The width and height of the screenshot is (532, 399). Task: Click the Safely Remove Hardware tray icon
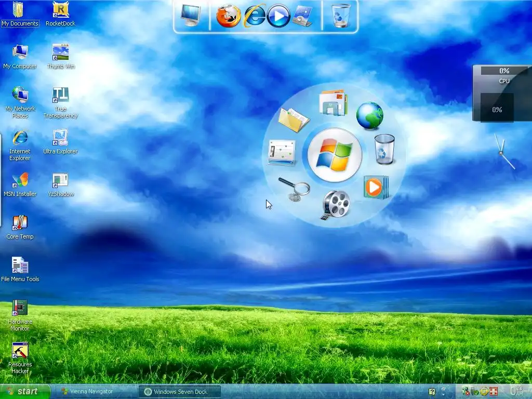(475, 392)
